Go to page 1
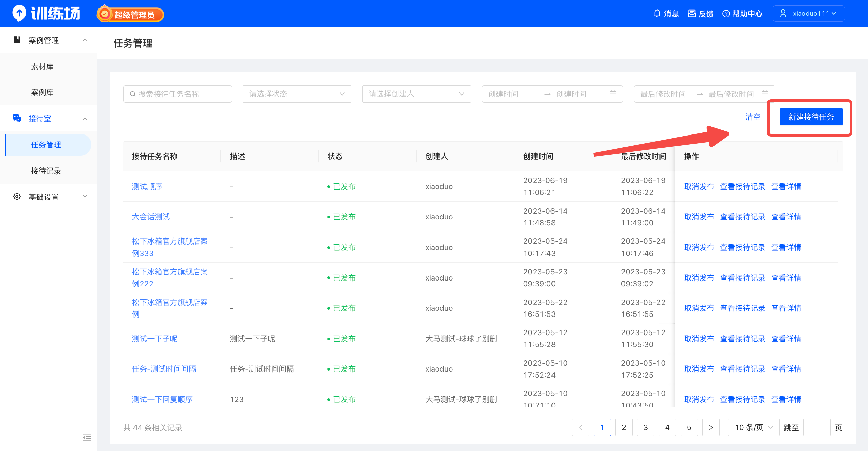 tap(602, 427)
